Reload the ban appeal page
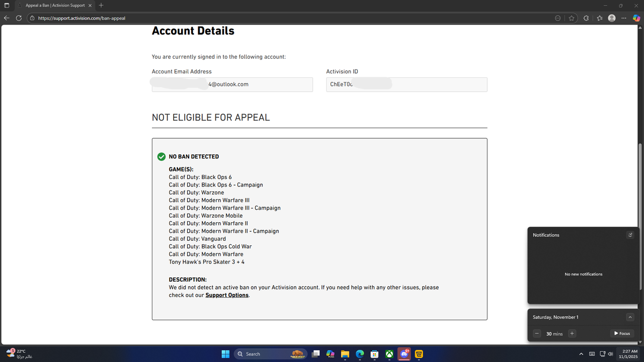 (x=19, y=18)
